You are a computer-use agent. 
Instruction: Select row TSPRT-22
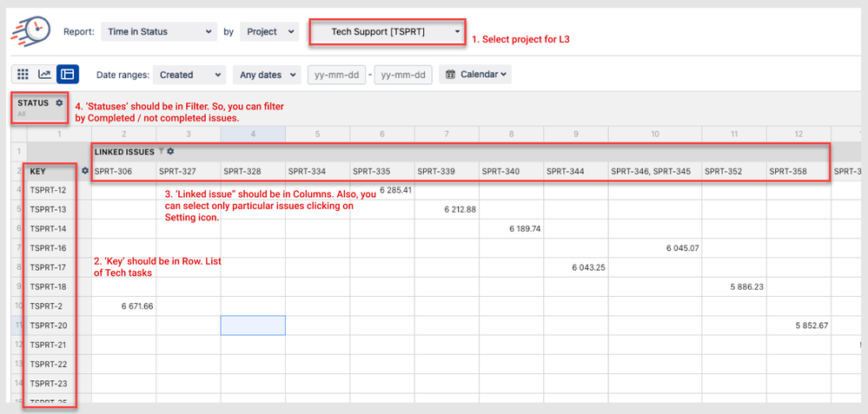48,365
